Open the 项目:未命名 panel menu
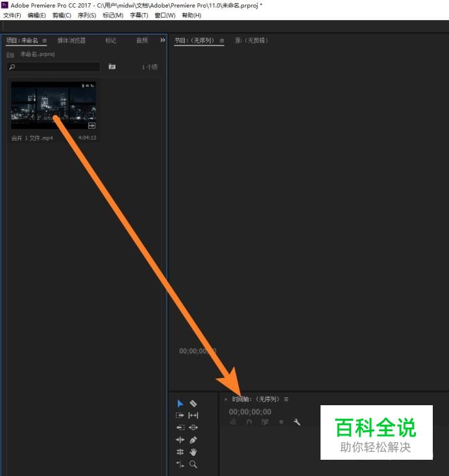Screen dimensions: 449x476 [45, 40]
